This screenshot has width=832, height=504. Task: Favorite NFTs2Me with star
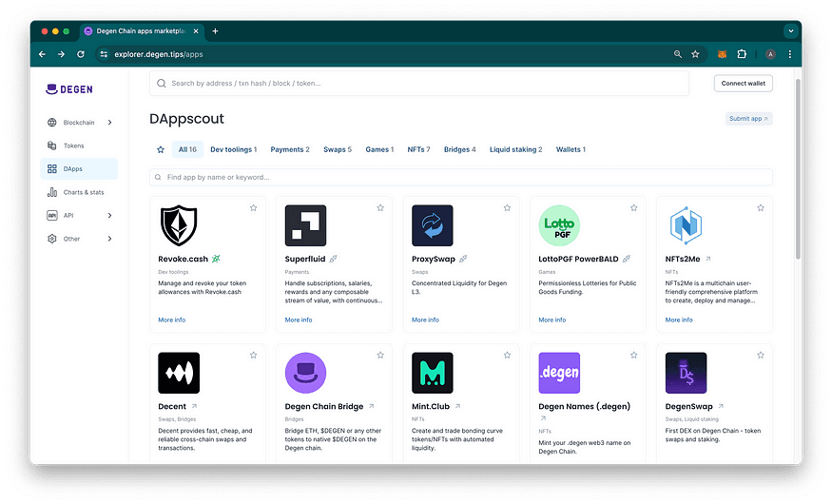pos(761,208)
